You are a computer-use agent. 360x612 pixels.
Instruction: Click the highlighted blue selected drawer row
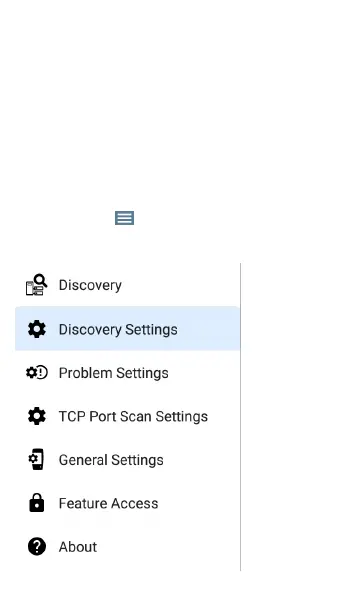pyautogui.click(x=127, y=329)
